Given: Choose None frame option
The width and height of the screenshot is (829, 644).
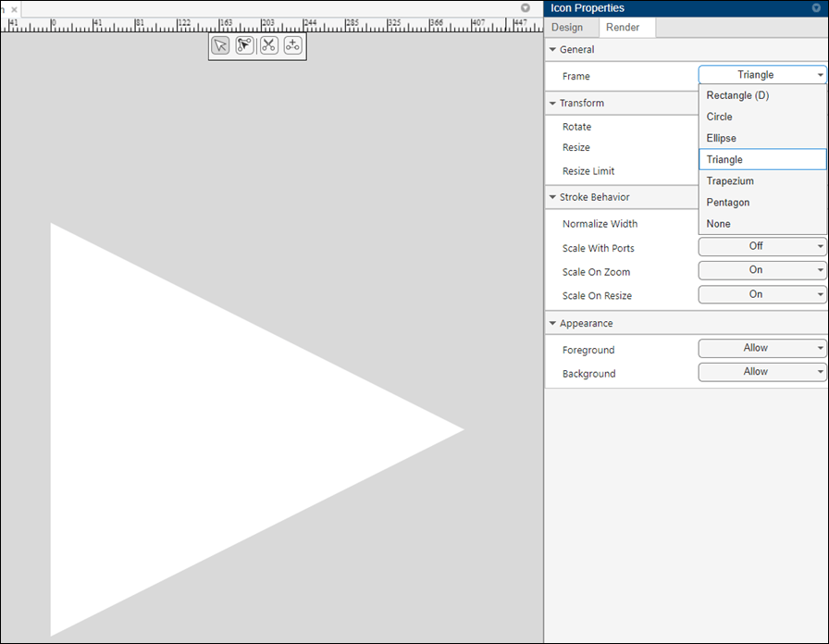Looking at the screenshot, I should [762, 224].
